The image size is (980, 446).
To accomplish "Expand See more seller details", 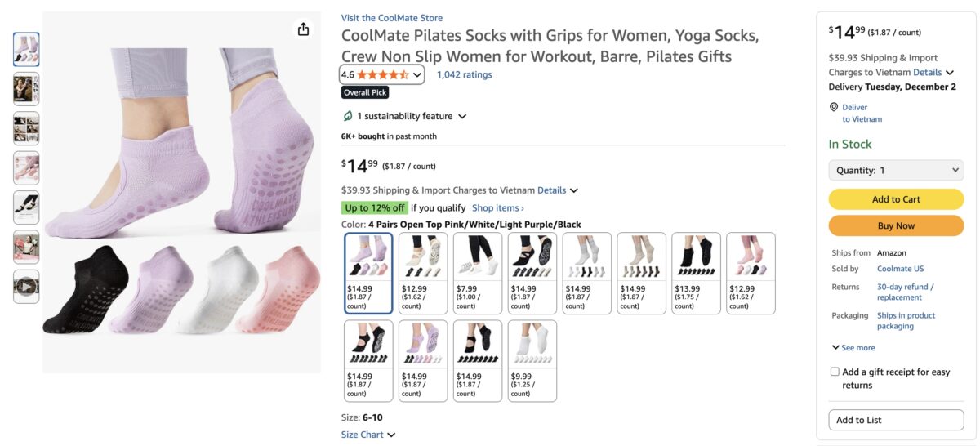I will pos(853,348).
